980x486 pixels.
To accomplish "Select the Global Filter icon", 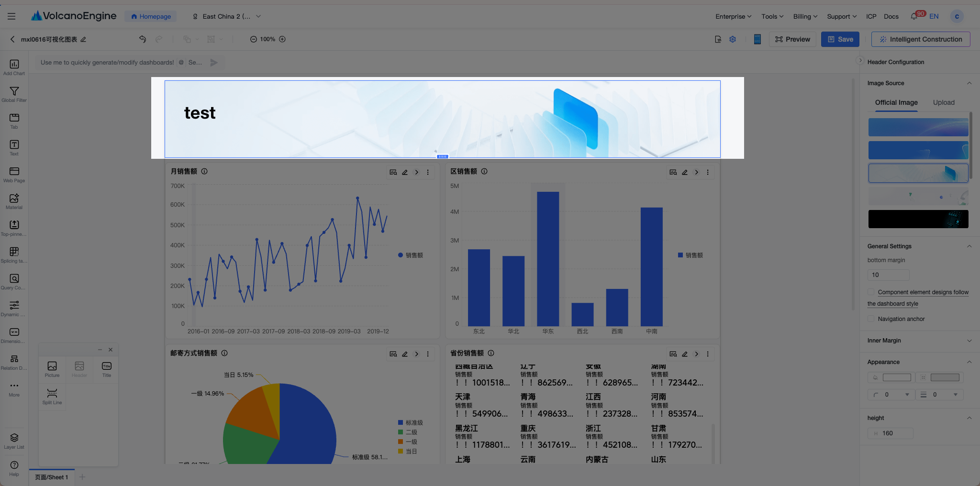I will click(x=14, y=94).
